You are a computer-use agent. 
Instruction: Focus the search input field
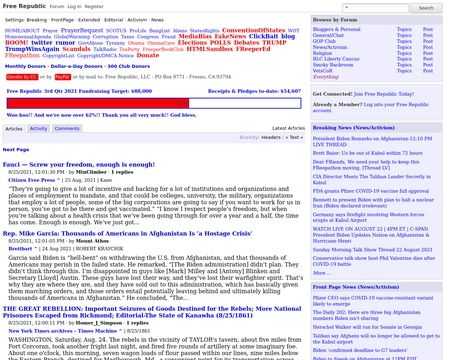tap(375, 8)
